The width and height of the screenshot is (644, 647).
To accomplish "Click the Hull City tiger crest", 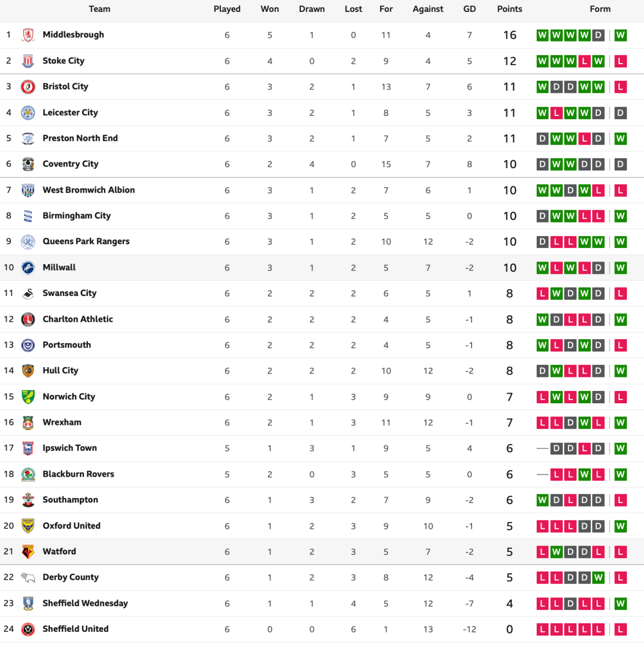I will pyautogui.click(x=28, y=371).
